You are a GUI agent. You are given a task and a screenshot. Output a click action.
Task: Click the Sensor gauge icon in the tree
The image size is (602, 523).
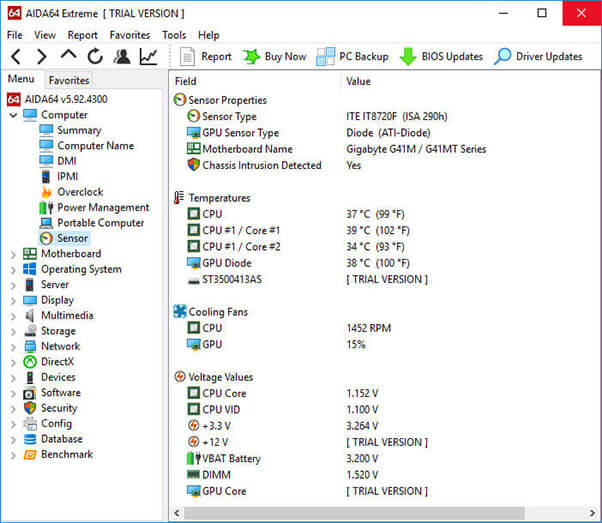46,238
